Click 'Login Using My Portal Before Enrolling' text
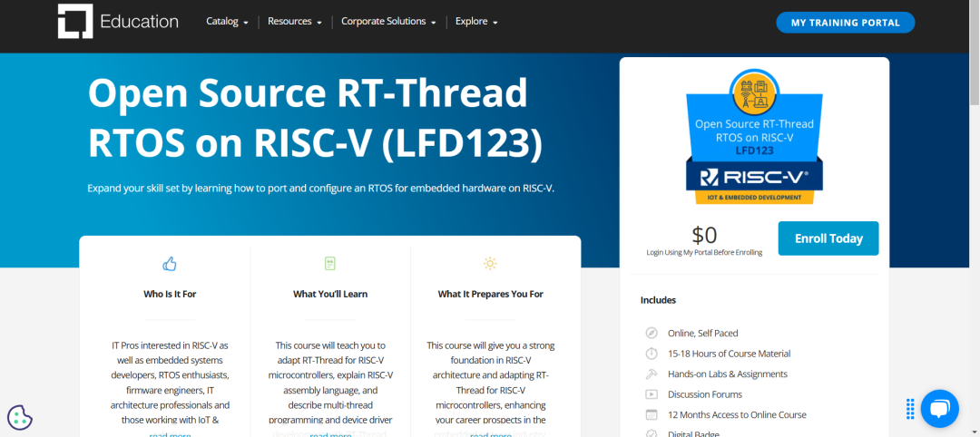This screenshot has height=437, width=980. click(704, 253)
